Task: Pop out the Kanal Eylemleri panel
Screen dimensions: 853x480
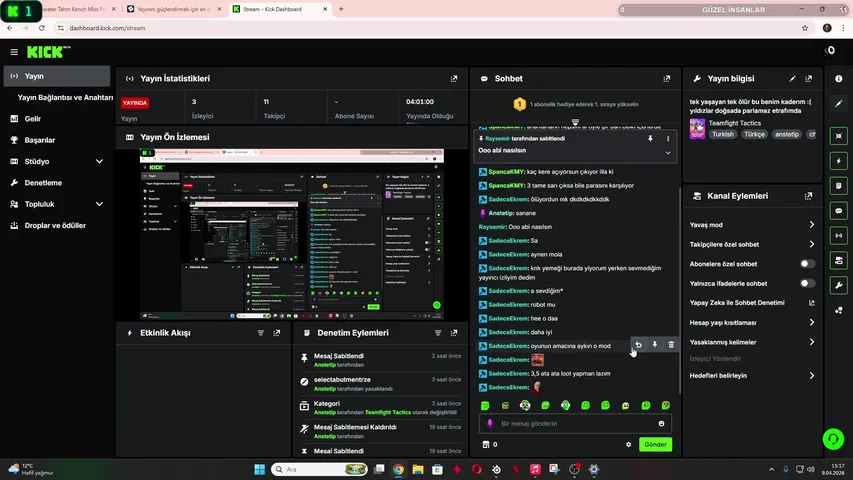Action: tap(808, 196)
